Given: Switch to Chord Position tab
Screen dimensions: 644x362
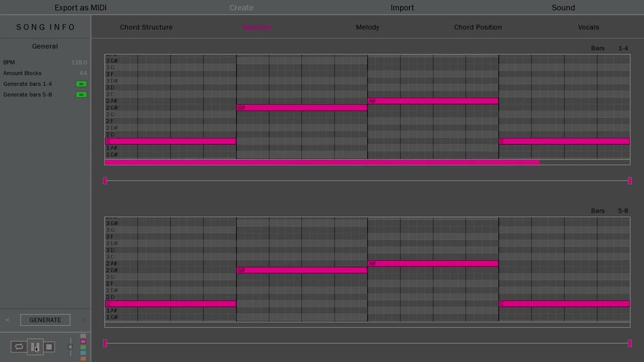Looking at the screenshot, I should point(478,27).
